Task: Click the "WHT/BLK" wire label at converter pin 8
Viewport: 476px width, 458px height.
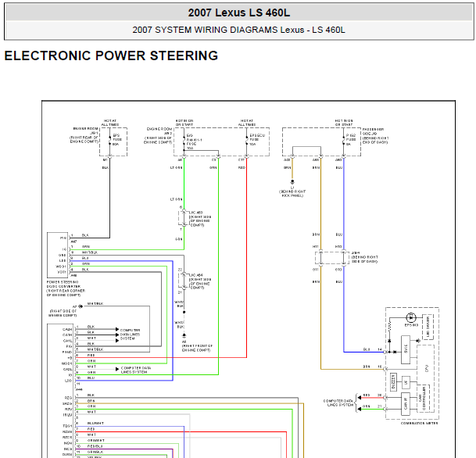Action: coord(90,252)
